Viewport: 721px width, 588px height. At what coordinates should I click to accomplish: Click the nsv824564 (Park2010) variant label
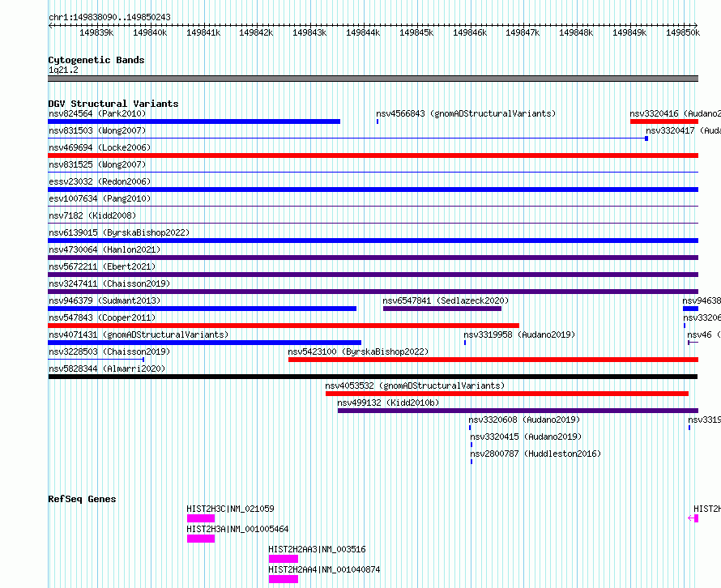(97, 113)
